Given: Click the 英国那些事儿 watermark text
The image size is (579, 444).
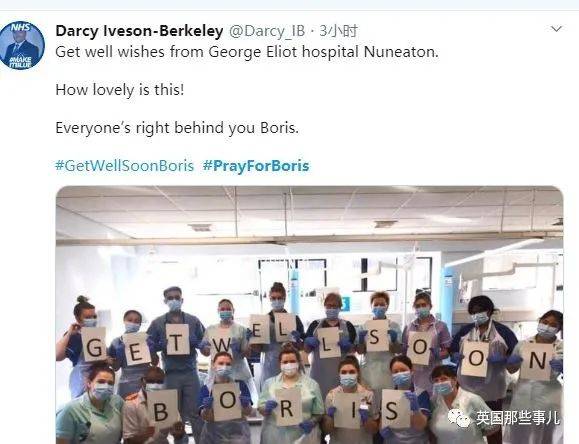Looking at the screenshot, I should click(x=517, y=418).
